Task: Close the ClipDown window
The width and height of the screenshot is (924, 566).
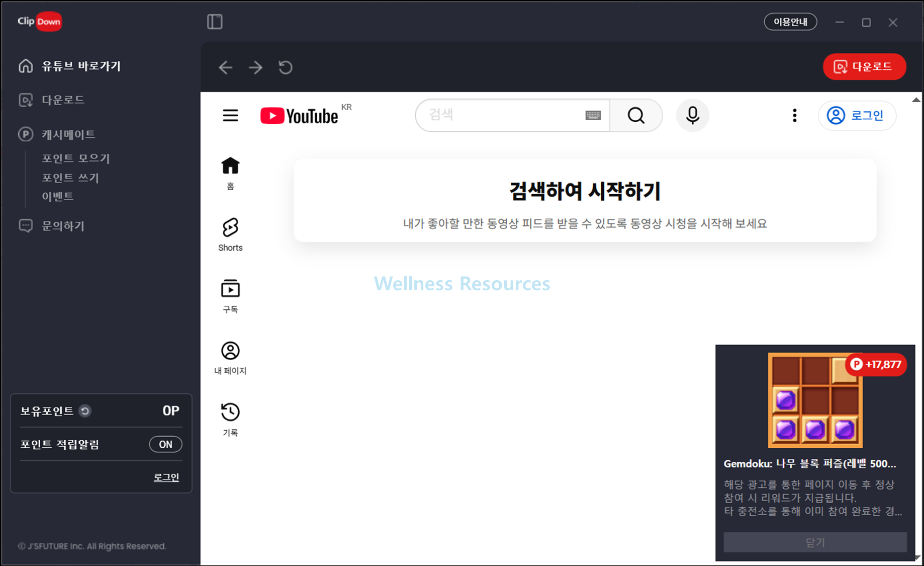Action: pyautogui.click(x=893, y=22)
